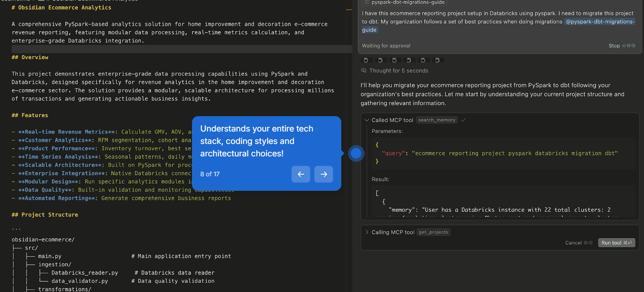The width and height of the screenshot is (644, 292).
Task: Click the search_memory tool badge
Action: point(437,120)
